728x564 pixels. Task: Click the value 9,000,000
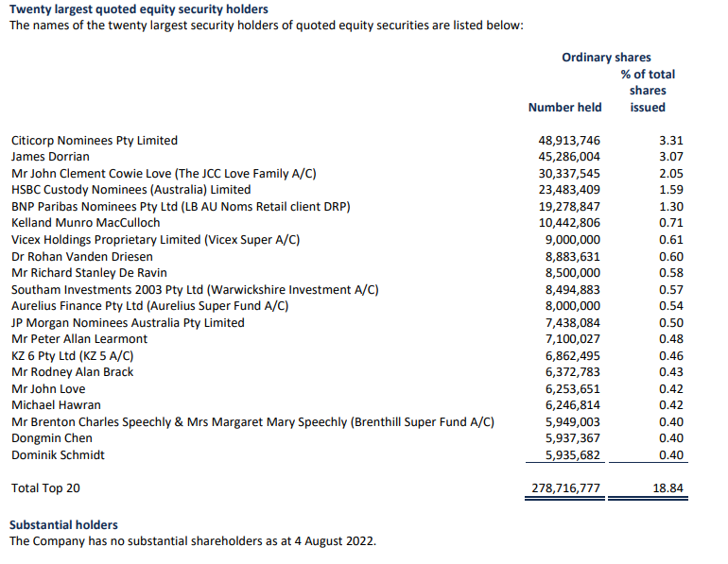pyautogui.click(x=573, y=240)
